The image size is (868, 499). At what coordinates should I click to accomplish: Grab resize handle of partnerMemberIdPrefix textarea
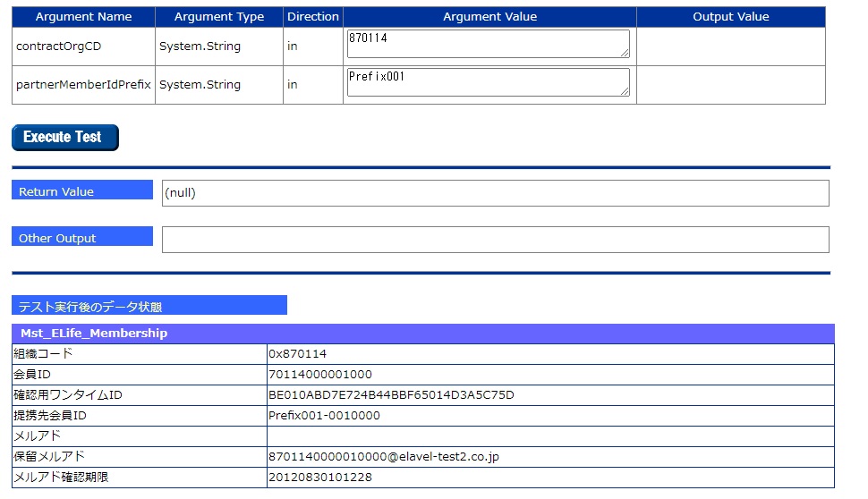pyautogui.click(x=625, y=90)
